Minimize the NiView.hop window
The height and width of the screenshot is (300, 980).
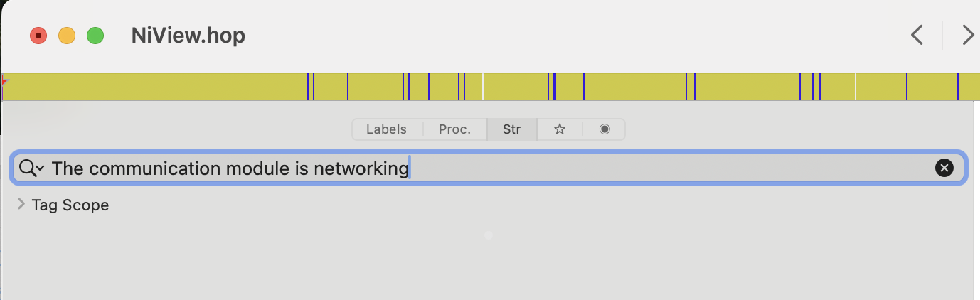tap(67, 36)
